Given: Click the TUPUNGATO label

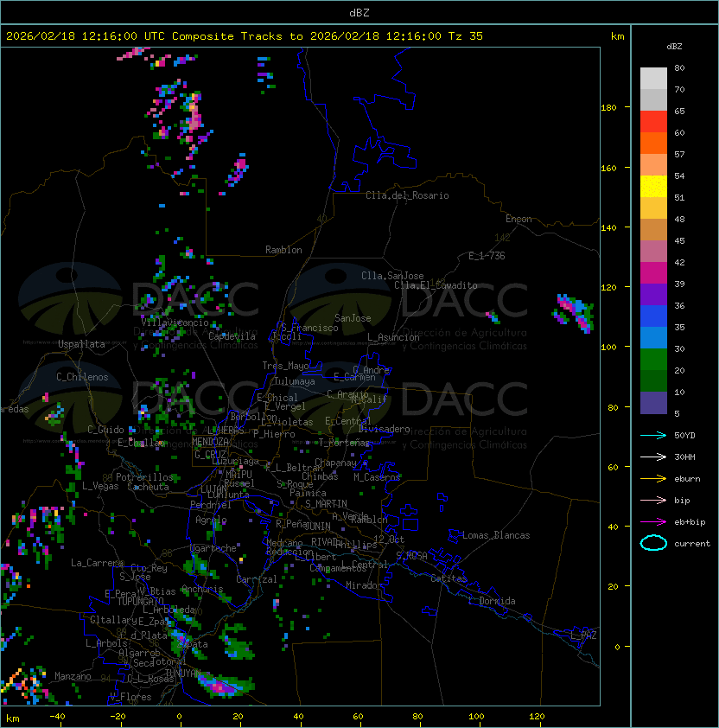Looking at the screenshot, I should (140, 602).
